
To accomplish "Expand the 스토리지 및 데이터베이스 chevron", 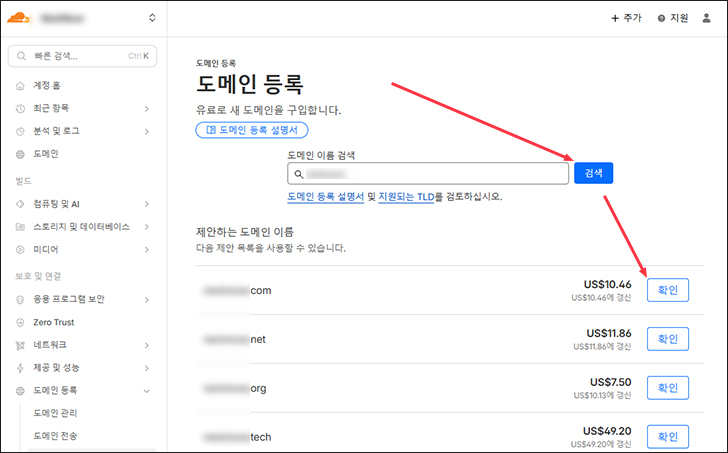I will point(147,227).
